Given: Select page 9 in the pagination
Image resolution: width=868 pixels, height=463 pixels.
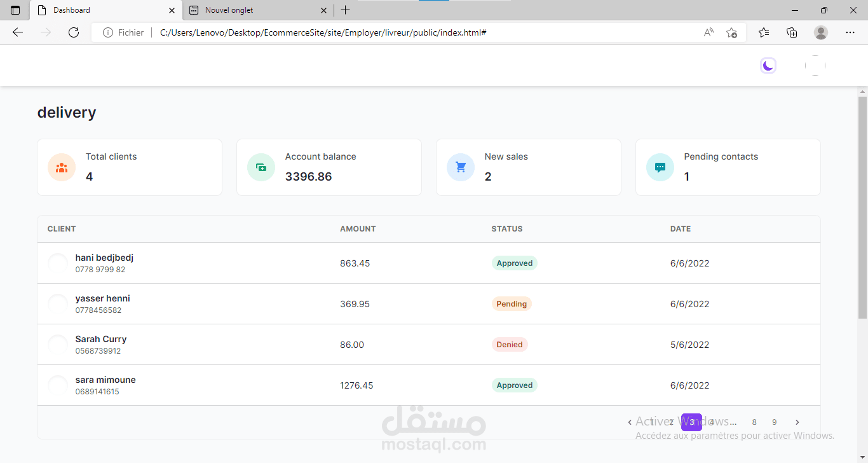Looking at the screenshot, I should pos(775,422).
